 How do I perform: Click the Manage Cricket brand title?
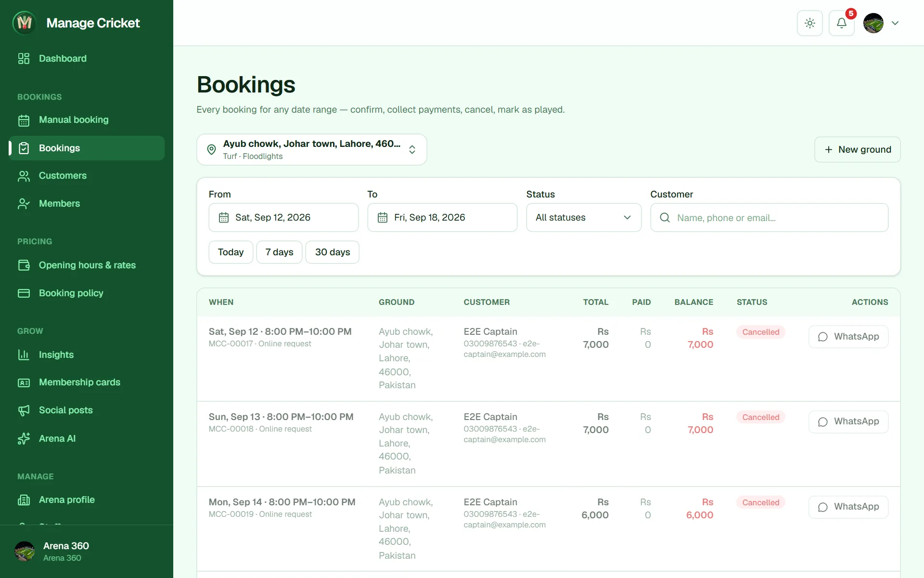click(x=93, y=23)
